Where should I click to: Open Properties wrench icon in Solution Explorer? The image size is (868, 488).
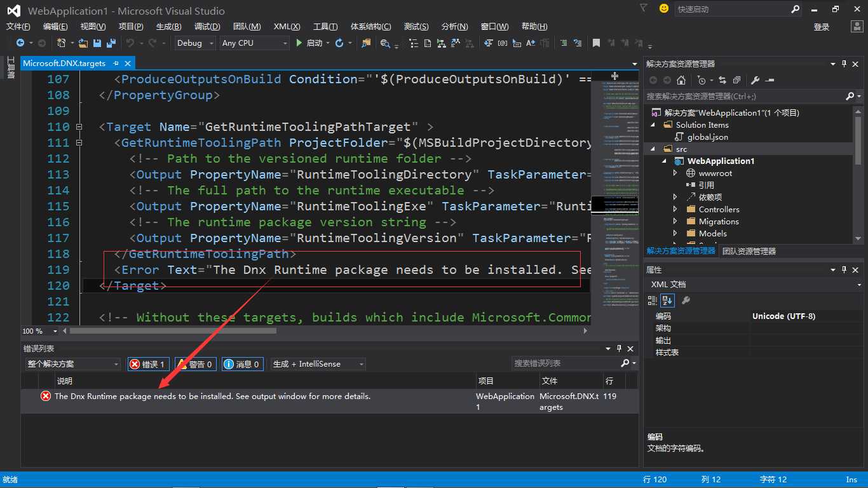click(x=755, y=80)
